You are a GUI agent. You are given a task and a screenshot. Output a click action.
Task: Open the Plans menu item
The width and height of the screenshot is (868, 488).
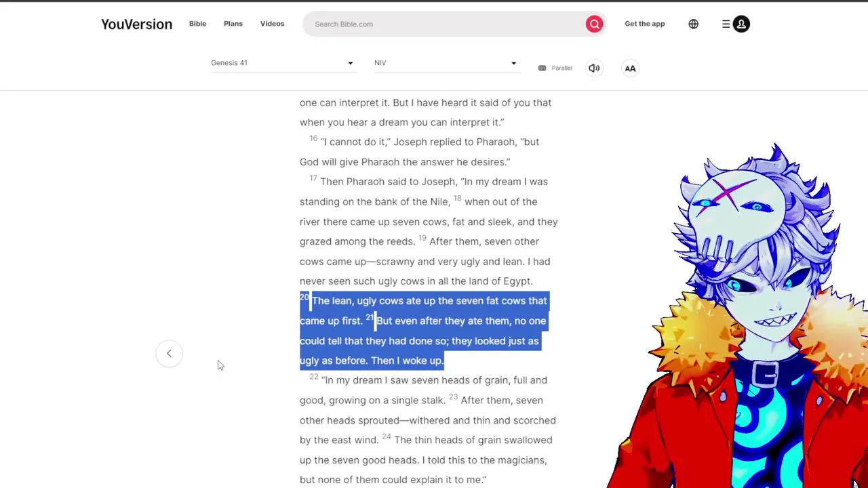click(x=233, y=24)
